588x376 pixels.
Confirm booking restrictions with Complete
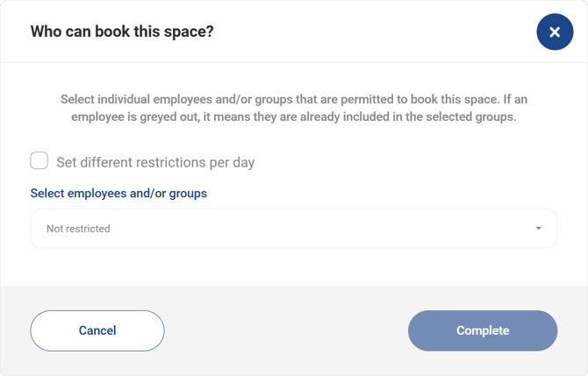tap(482, 330)
